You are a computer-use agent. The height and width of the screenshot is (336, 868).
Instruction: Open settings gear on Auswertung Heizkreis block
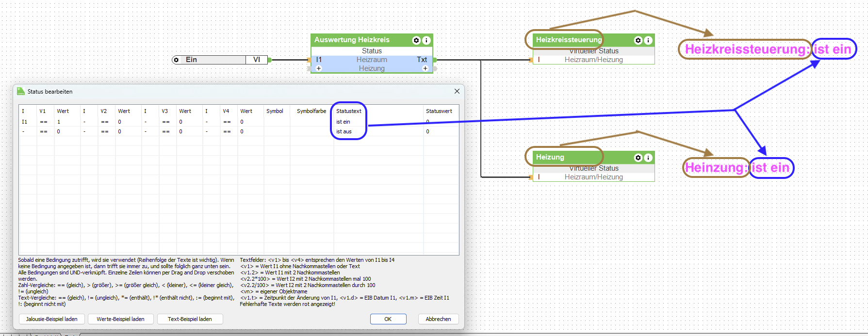[416, 40]
